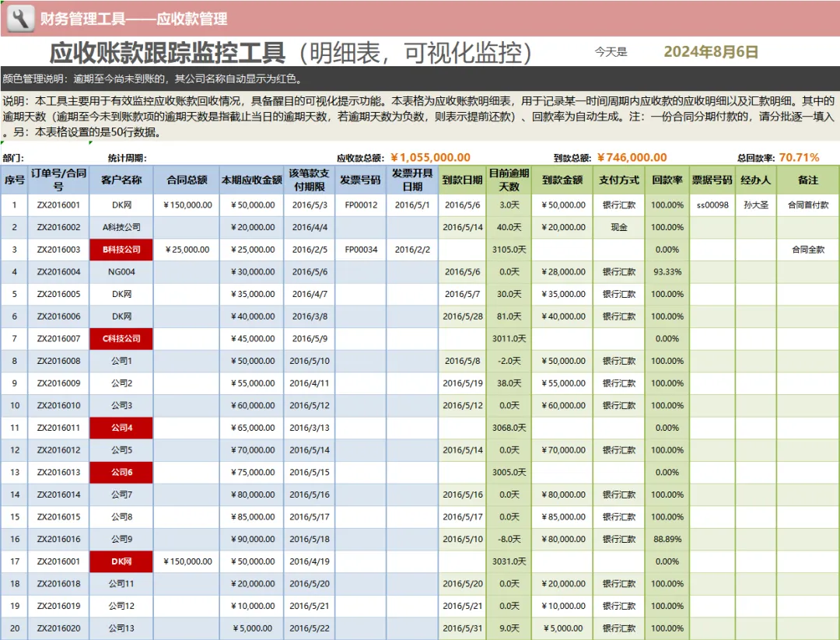Click the red DK网 cell in row 17
The height and width of the screenshot is (640, 840).
tap(121, 561)
